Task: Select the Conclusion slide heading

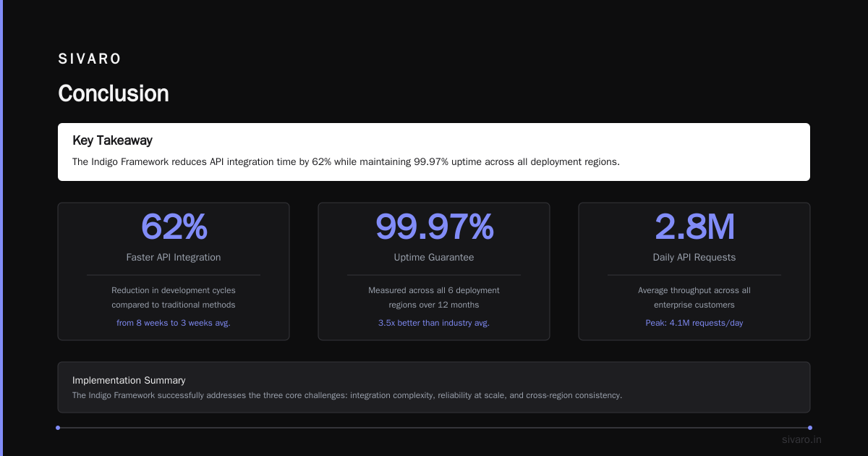Action: click(114, 93)
